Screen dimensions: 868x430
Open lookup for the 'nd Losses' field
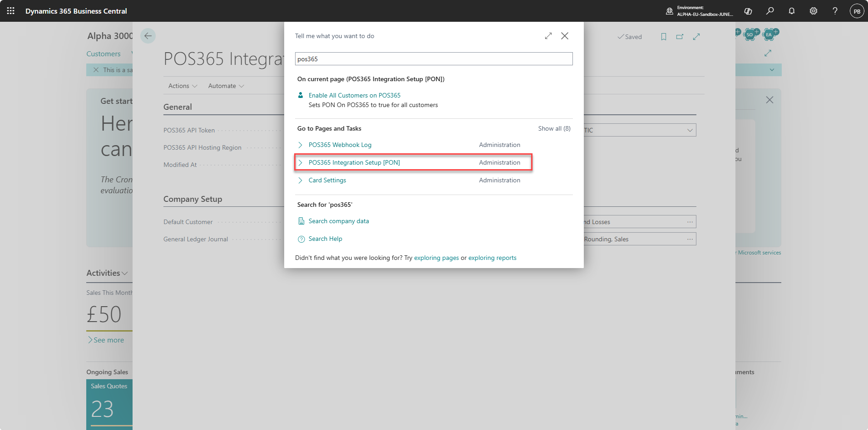coord(690,222)
